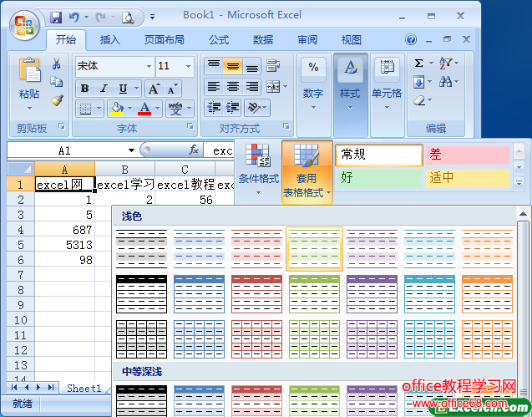This screenshot has height=417, width=532.
Task: Align text left
Action: coord(214,87)
